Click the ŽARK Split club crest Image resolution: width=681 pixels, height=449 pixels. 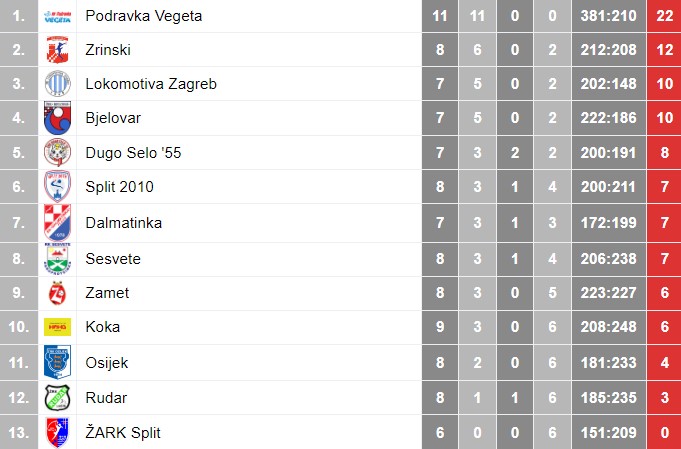pyautogui.click(x=57, y=432)
